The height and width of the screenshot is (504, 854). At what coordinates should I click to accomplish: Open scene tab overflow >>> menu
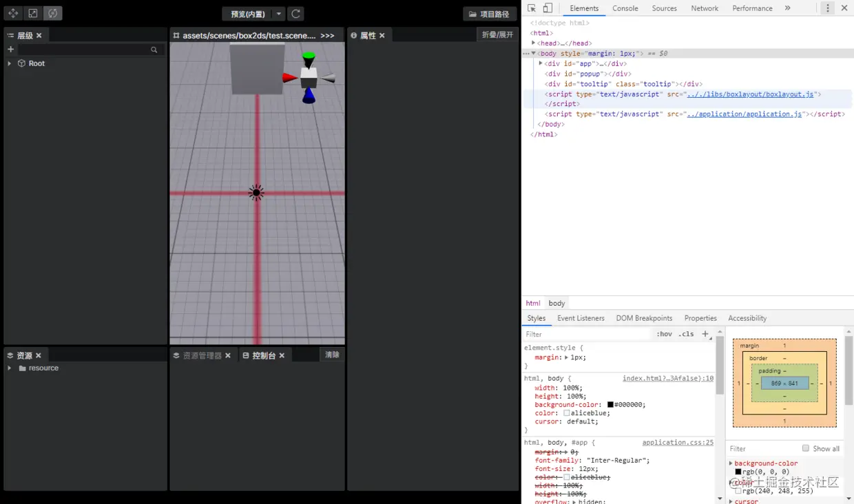[x=328, y=36]
